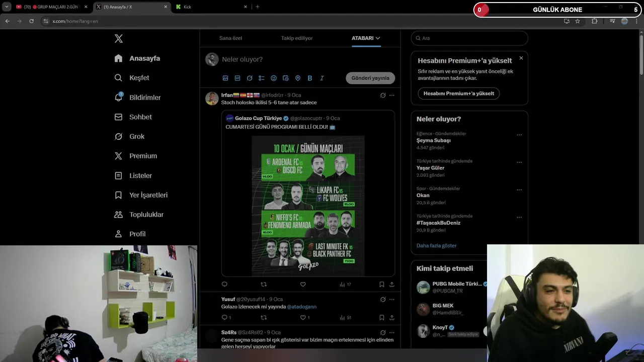Open the 10 Ocak match schedule image

pos(308,206)
